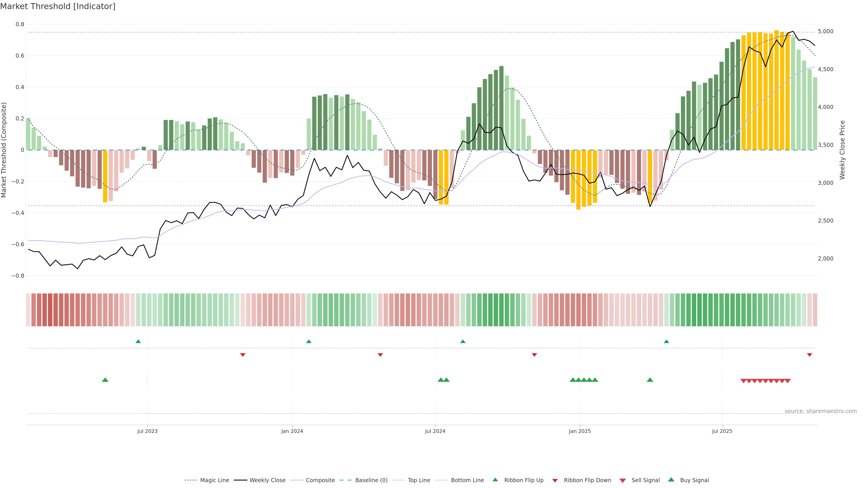This screenshot has width=868, height=488.
Task: Click the first red sell signal triangle after Jul 2025
Action: [x=743, y=381]
